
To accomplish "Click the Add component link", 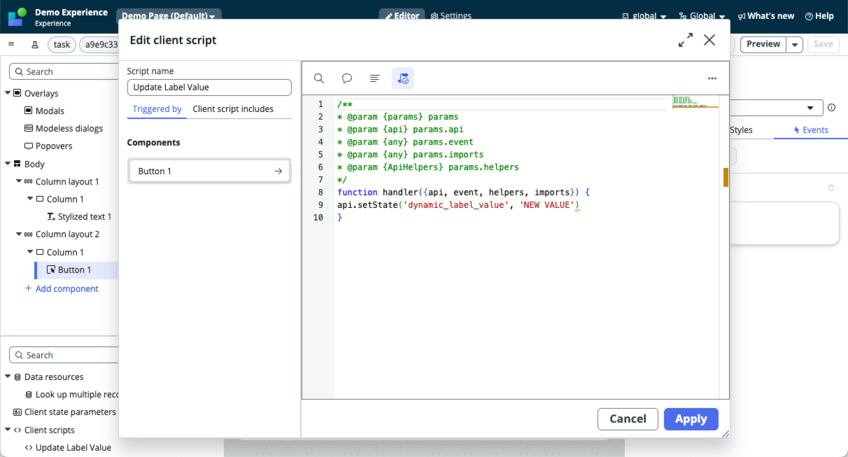I will [x=62, y=289].
